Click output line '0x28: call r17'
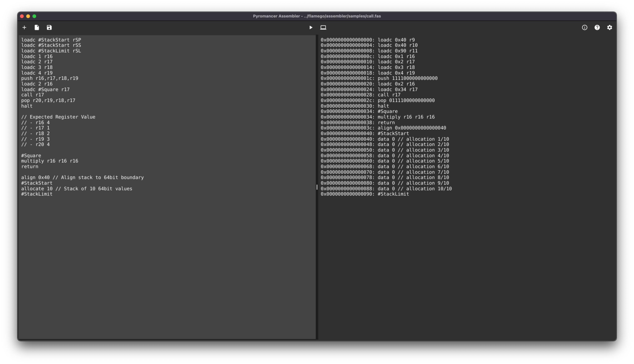Image resolution: width=634 pixels, height=364 pixels. pos(361,95)
